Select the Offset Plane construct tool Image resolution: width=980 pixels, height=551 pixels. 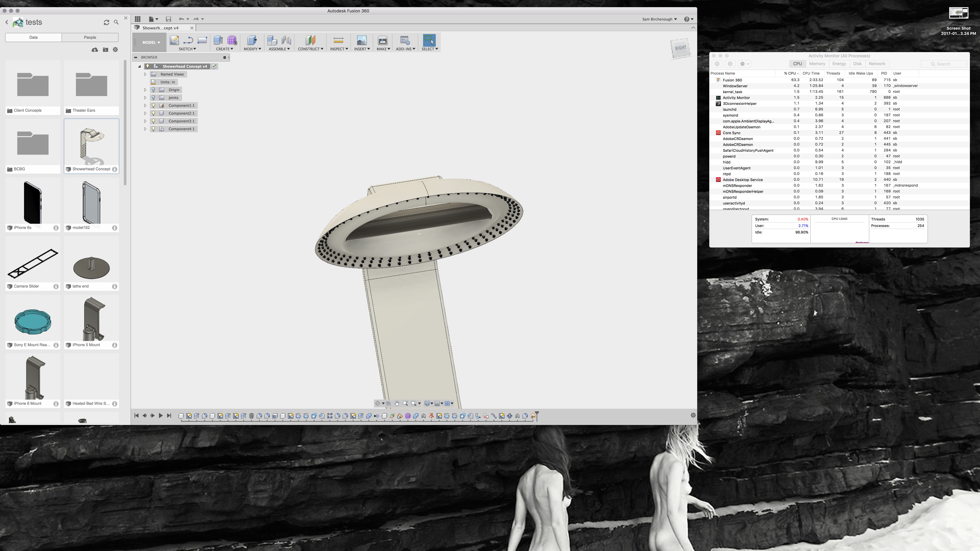(x=310, y=40)
